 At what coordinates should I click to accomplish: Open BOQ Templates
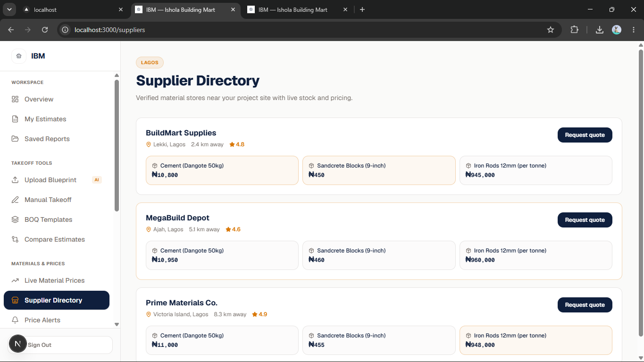click(x=57, y=219)
